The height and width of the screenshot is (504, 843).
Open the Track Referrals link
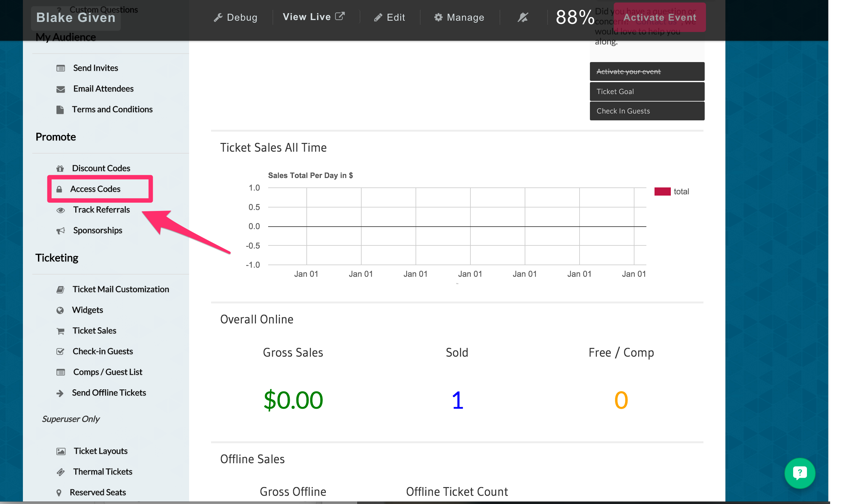(x=101, y=210)
